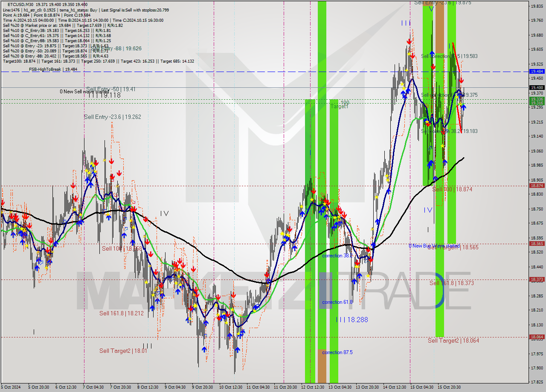546x392 pixels.
Task: Click 19.060 on the price axis
Action: point(537,151)
